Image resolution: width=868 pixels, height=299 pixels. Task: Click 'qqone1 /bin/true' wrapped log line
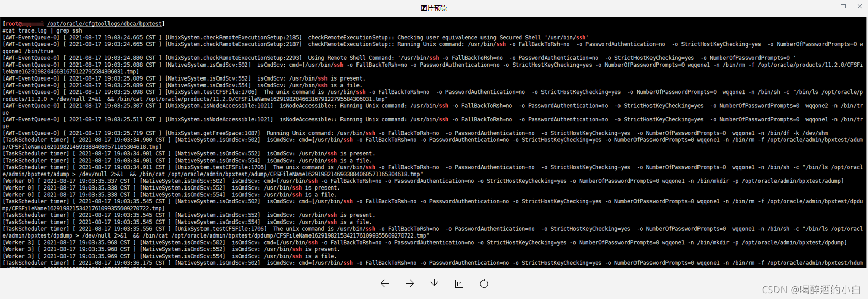pos(28,51)
